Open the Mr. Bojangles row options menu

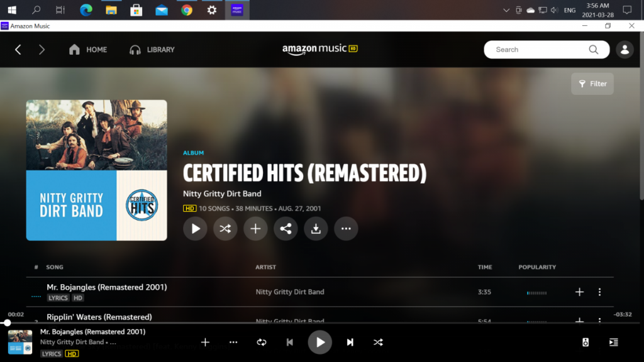click(599, 292)
